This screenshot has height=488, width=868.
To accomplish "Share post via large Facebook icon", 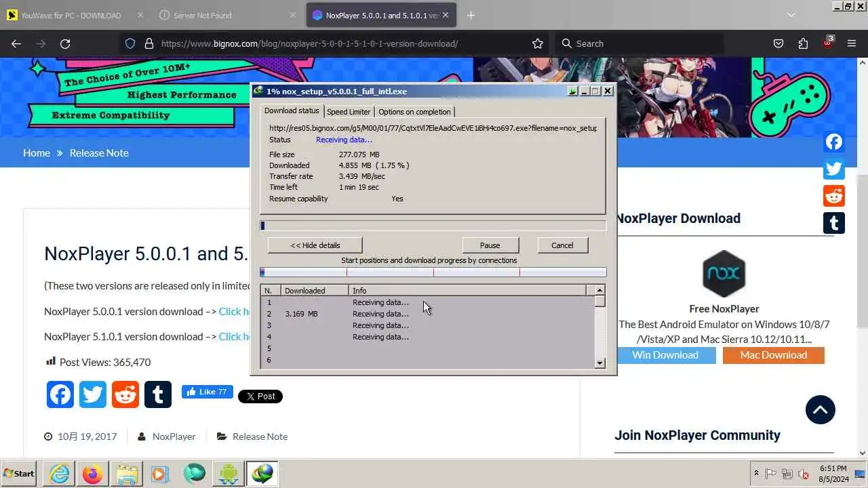I will pos(60,394).
